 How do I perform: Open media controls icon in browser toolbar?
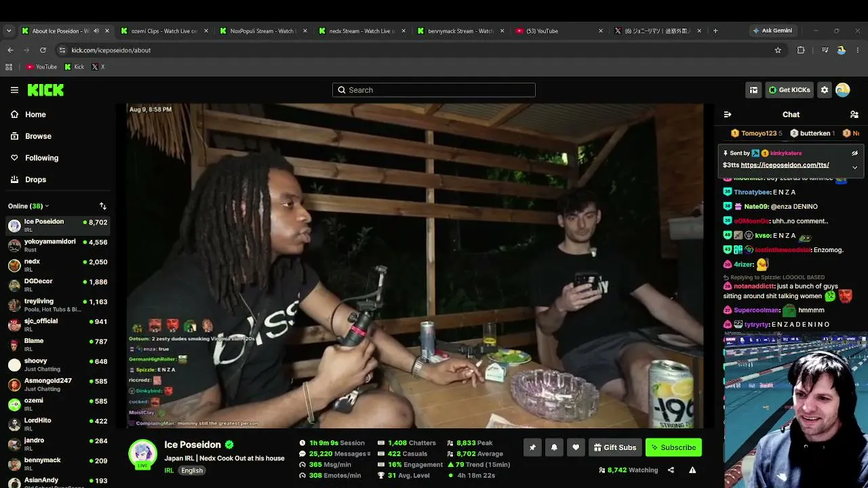pyautogui.click(x=825, y=50)
